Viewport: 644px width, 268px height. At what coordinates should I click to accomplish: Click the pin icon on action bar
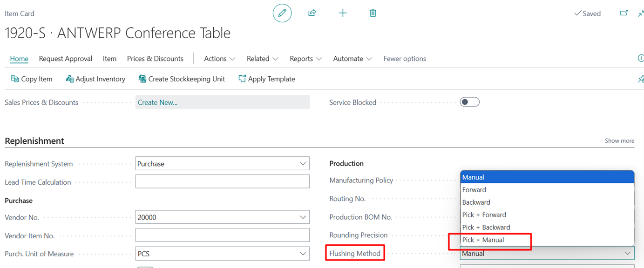point(641,79)
